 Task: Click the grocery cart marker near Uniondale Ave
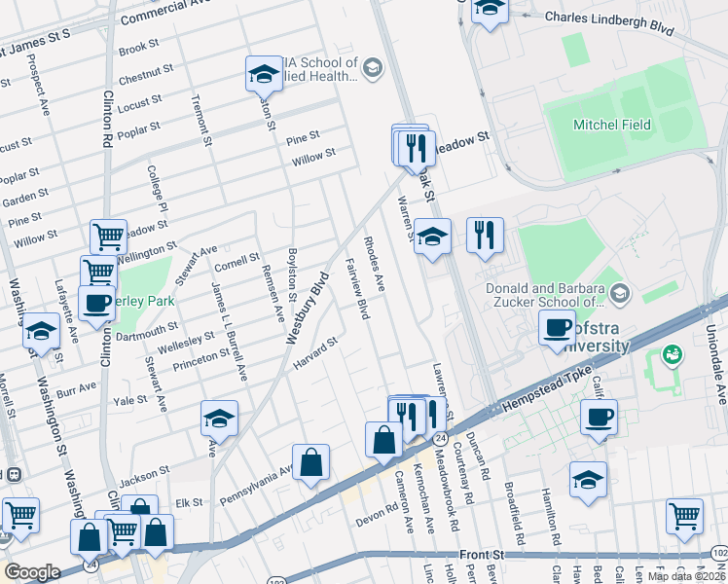click(684, 518)
